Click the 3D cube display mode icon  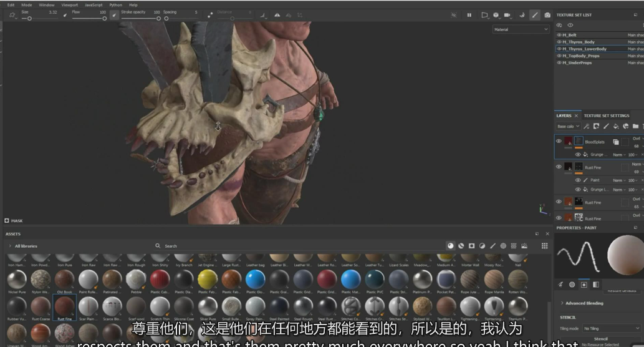[496, 15]
